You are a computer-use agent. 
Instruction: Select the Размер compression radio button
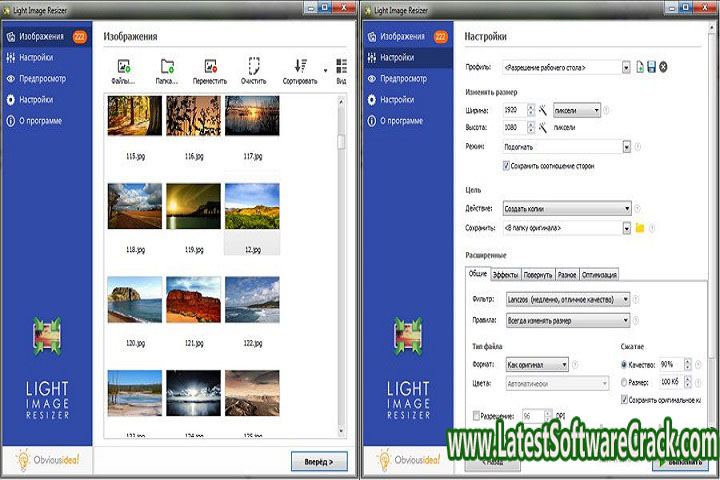click(625, 382)
